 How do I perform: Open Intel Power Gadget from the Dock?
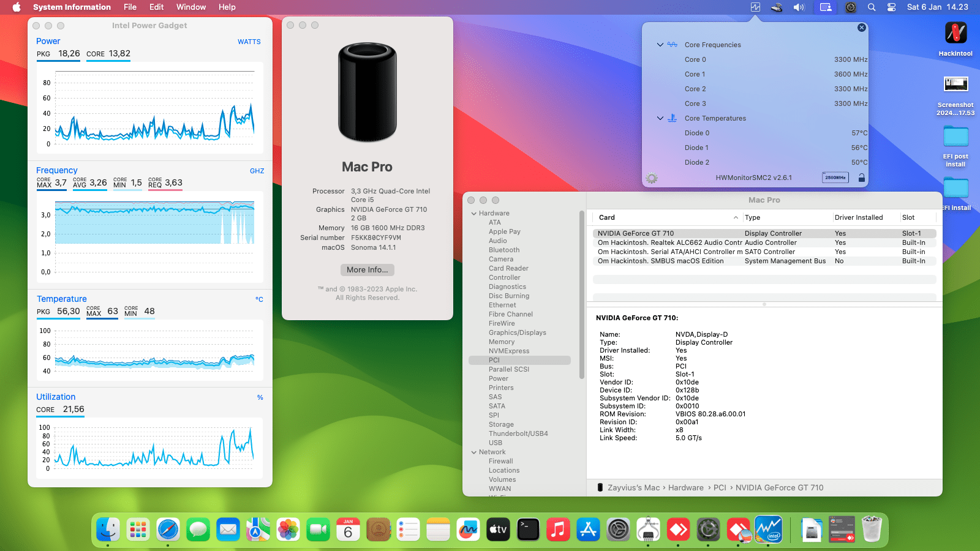(x=768, y=530)
